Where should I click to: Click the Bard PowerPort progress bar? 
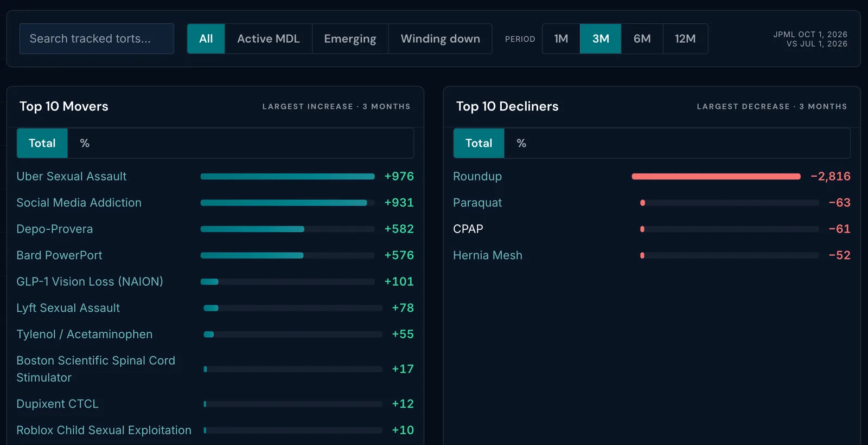(x=288, y=255)
